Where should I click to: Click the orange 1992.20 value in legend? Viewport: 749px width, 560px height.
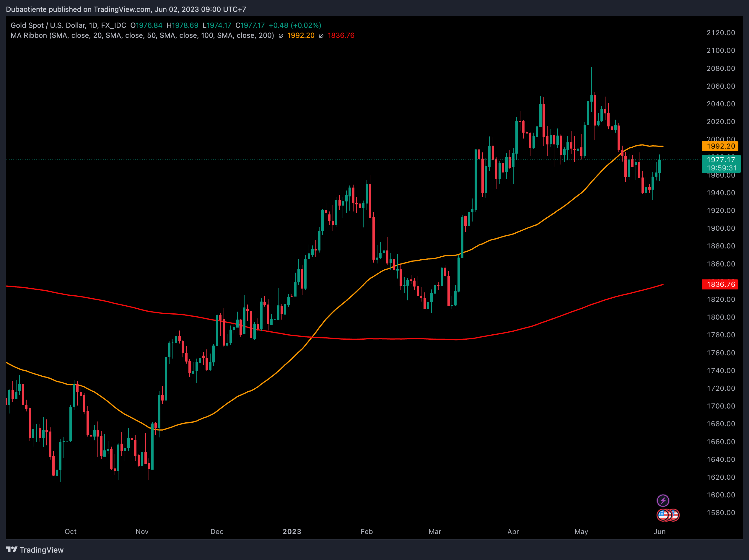pos(301,35)
